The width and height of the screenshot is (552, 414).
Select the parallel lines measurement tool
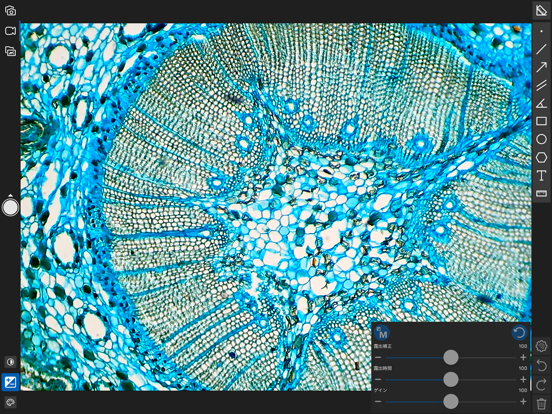point(541,85)
